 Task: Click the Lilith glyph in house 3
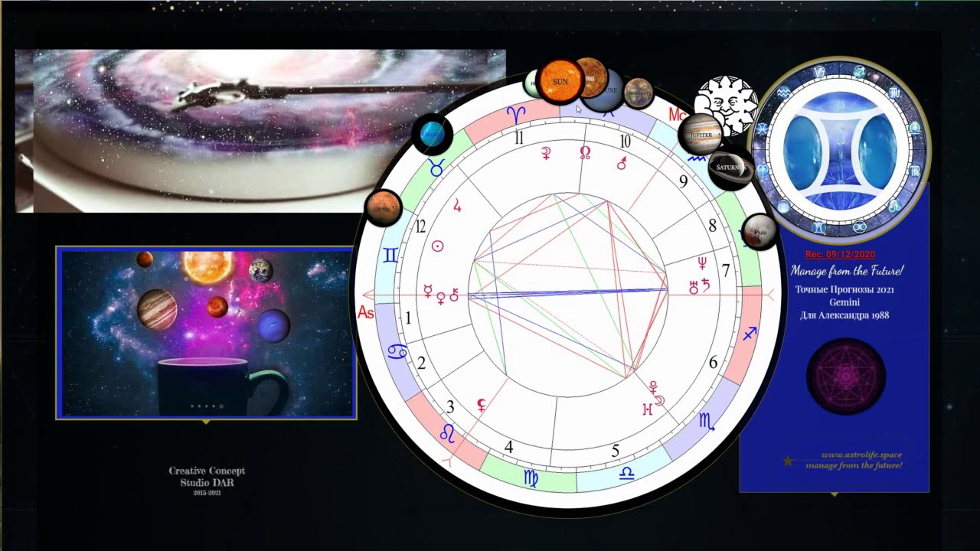tap(482, 406)
